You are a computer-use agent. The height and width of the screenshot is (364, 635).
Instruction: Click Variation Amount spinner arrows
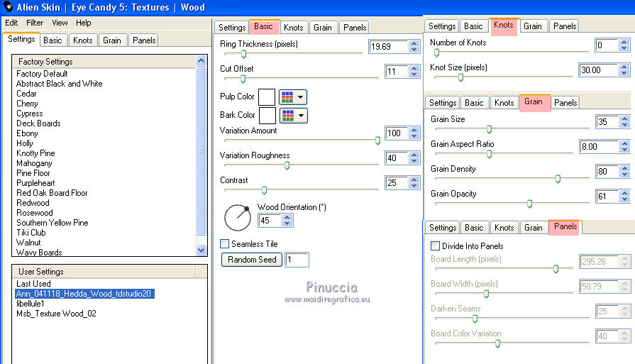tap(414, 133)
